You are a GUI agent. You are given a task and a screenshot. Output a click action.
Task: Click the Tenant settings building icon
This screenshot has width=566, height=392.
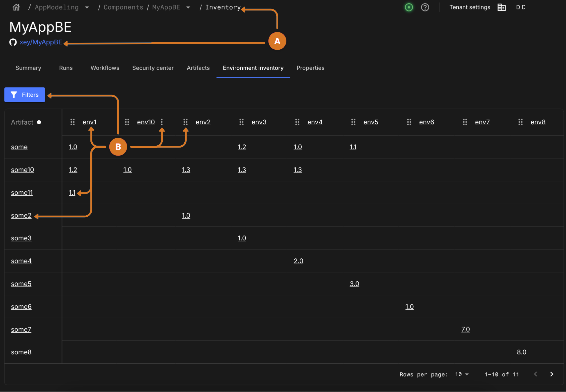pos(501,7)
